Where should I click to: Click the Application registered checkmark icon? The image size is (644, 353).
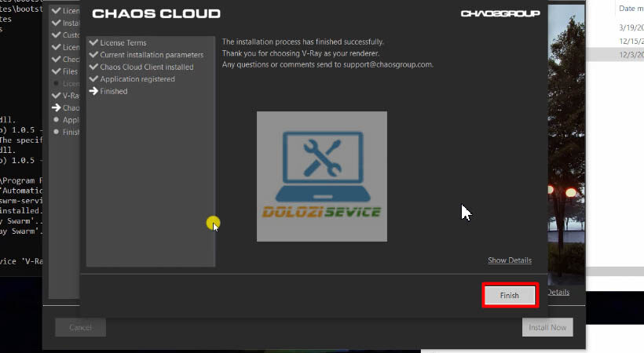pos(94,79)
